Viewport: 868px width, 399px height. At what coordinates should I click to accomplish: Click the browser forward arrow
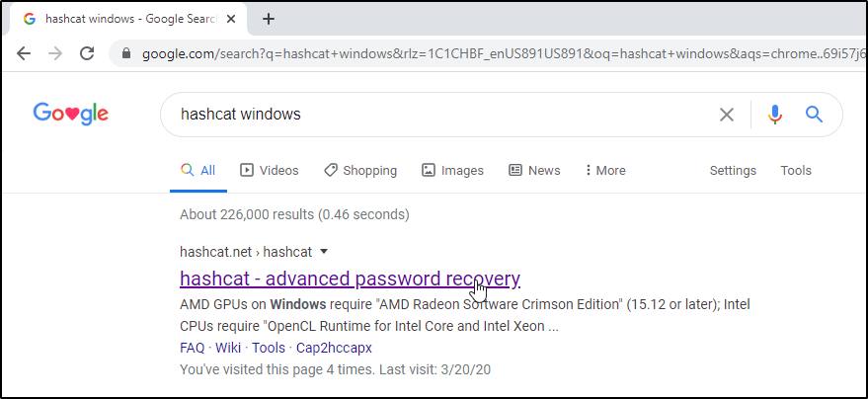click(x=55, y=53)
